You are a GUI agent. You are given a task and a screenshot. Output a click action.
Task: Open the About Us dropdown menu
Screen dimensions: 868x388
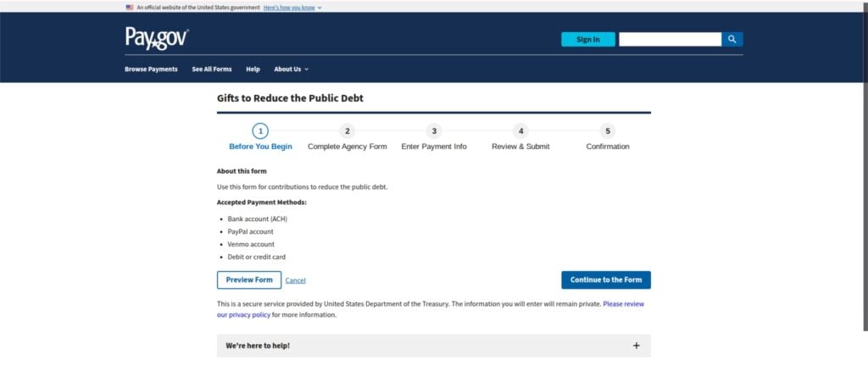click(292, 69)
